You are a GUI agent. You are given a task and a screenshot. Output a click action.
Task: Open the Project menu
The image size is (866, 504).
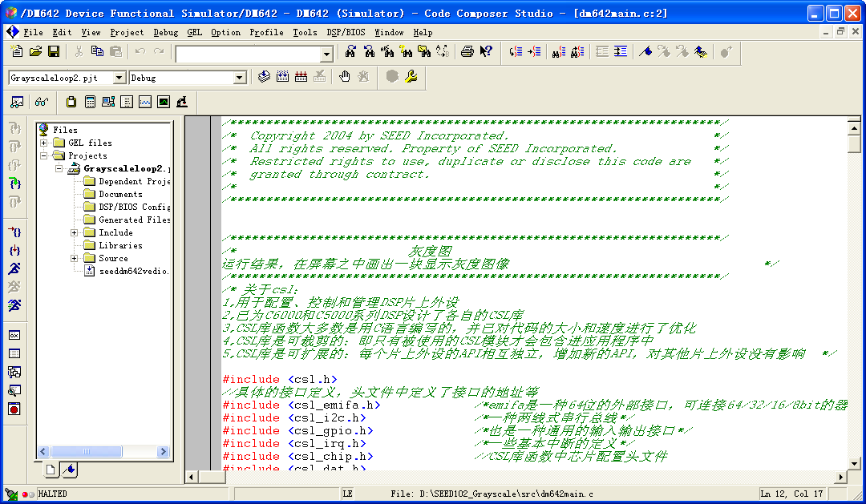127,32
